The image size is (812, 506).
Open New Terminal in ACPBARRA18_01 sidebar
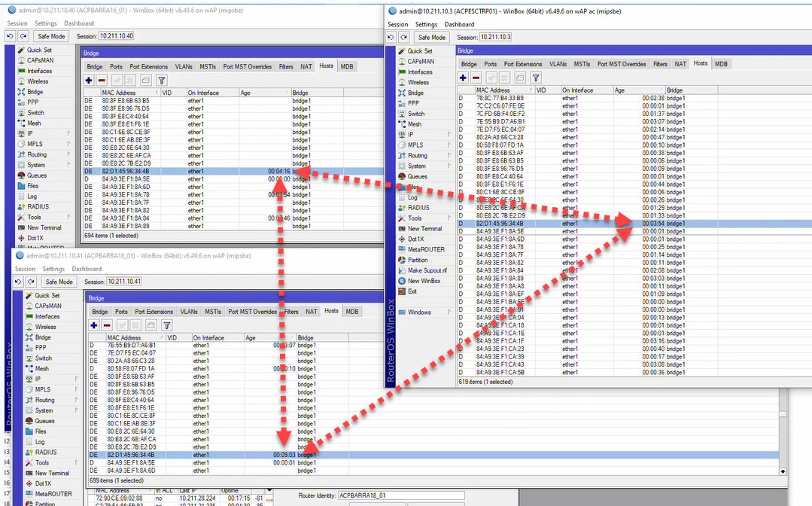[52, 474]
